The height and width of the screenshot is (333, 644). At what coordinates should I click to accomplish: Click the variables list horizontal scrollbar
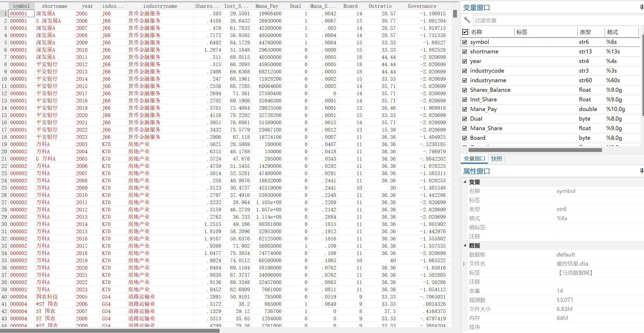coord(535,150)
